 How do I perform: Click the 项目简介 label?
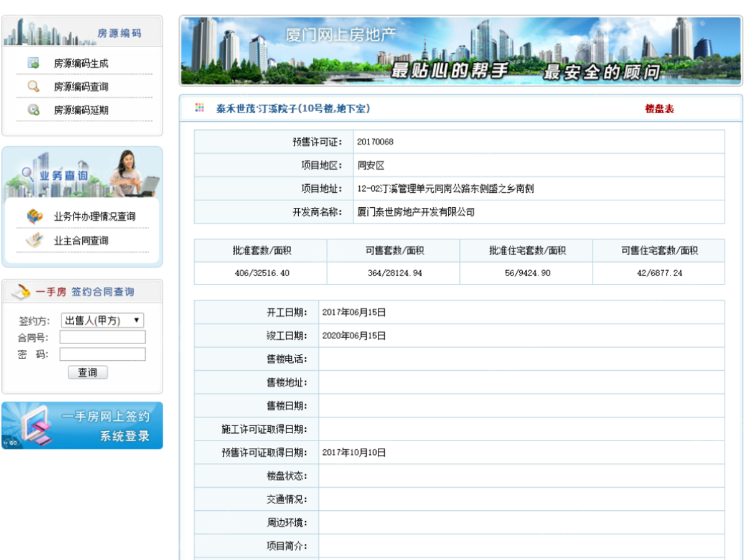pyautogui.click(x=287, y=546)
